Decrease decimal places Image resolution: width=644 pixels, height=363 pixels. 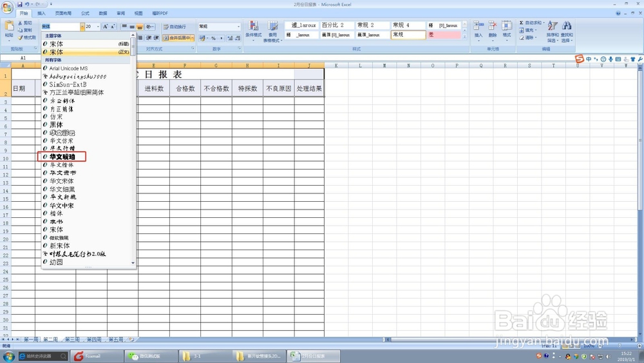tap(238, 38)
